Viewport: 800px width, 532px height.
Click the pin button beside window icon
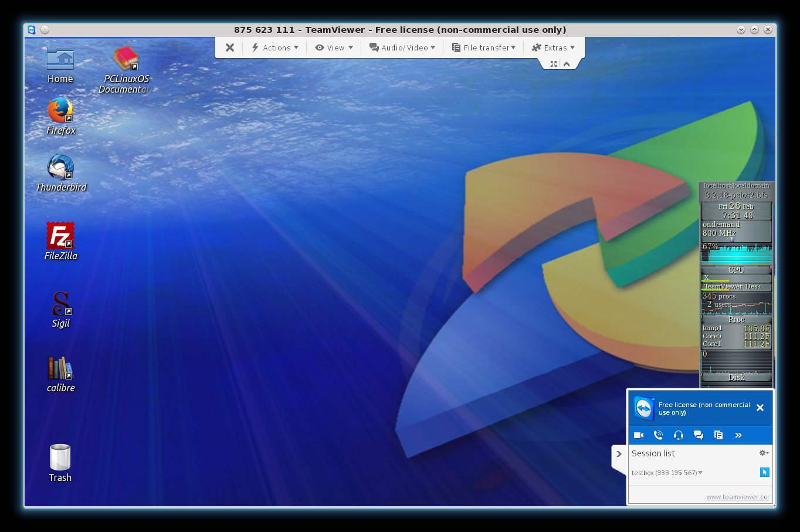pos(45,29)
